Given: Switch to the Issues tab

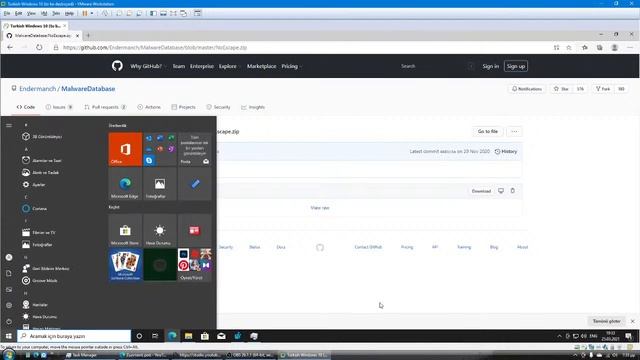Looking at the screenshot, I should coord(59,107).
